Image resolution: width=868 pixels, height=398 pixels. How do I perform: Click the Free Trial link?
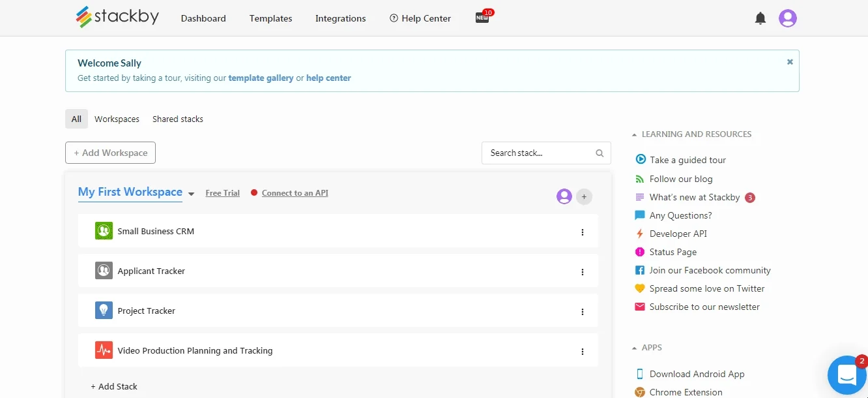[x=222, y=193]
